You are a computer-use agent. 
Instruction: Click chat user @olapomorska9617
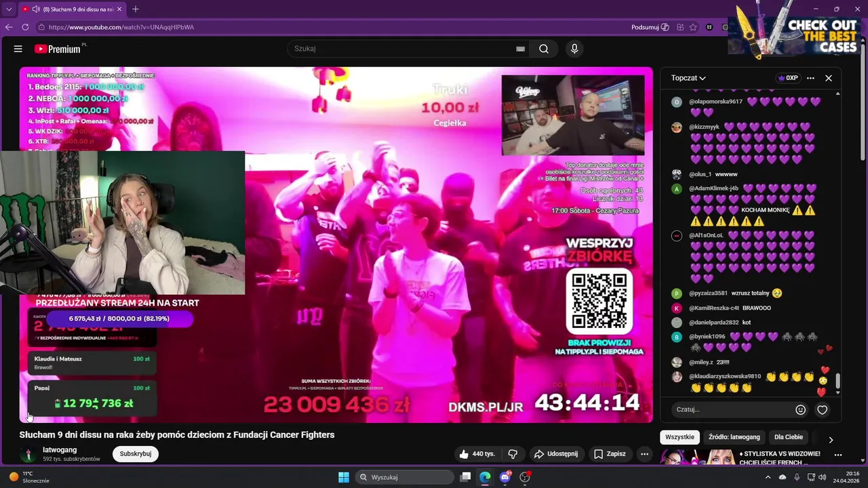(x=715, y=102)
